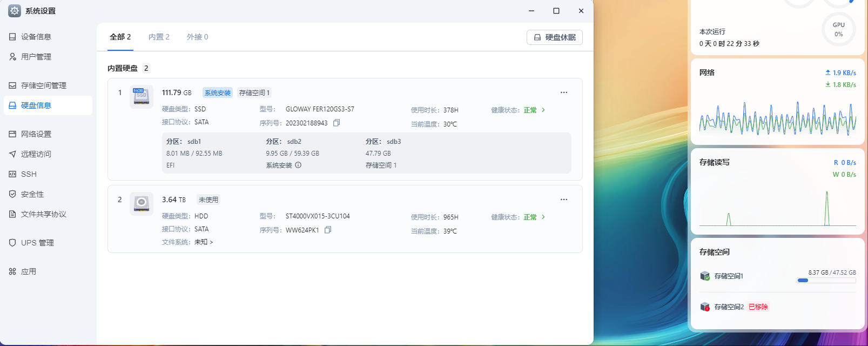Click network upload speed 1.9 KB/s
The height and width of the screenshot is (346, 868).
point(840,73)
